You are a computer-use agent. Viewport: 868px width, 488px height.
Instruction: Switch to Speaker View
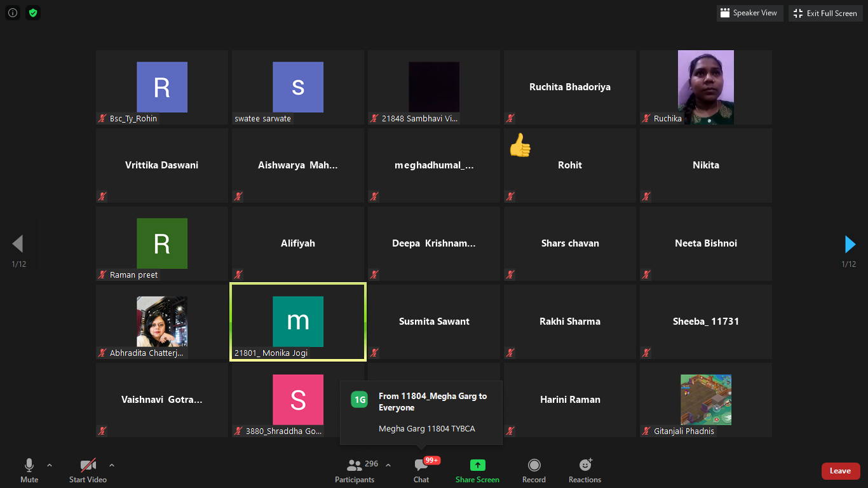tap(749, 13)
